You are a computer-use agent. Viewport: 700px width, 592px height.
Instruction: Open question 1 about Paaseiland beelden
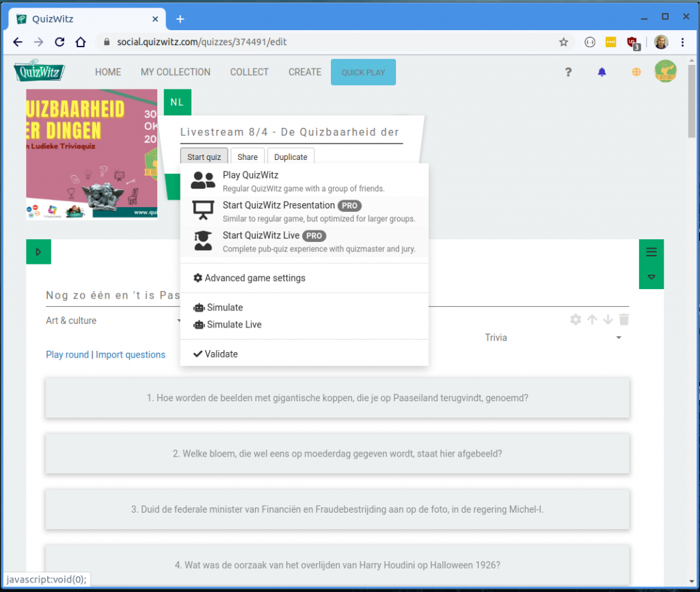(x=338, y=398)
